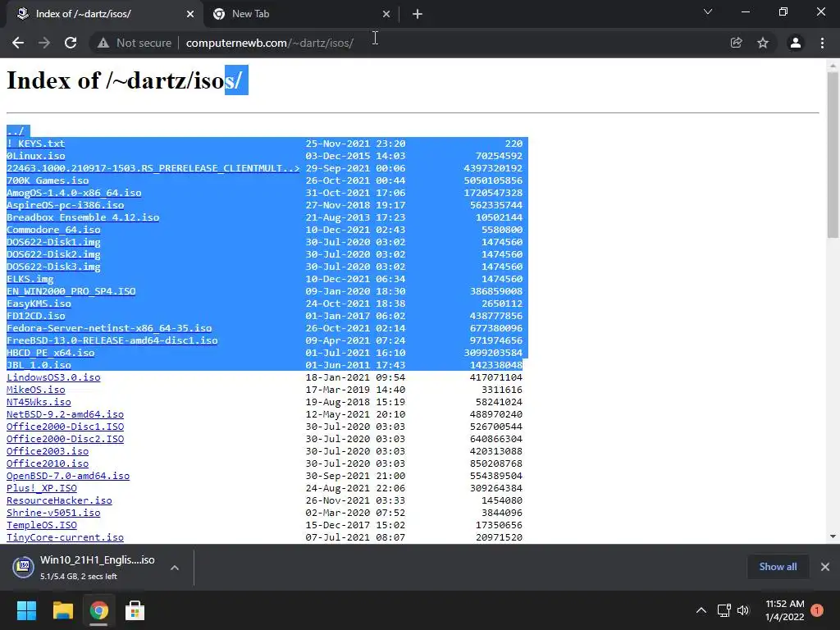Close the New Tab tab

(386, 15)
